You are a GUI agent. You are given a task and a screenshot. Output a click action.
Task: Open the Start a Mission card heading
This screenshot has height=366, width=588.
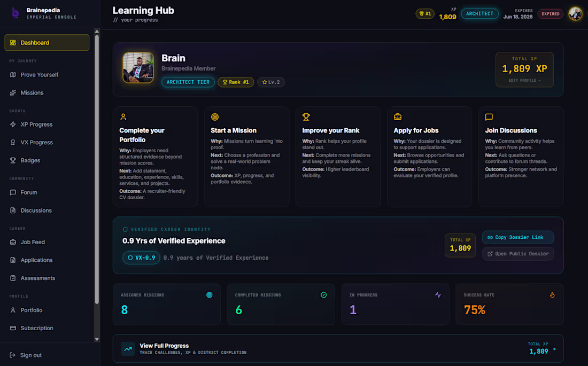[x=234, y=130]
